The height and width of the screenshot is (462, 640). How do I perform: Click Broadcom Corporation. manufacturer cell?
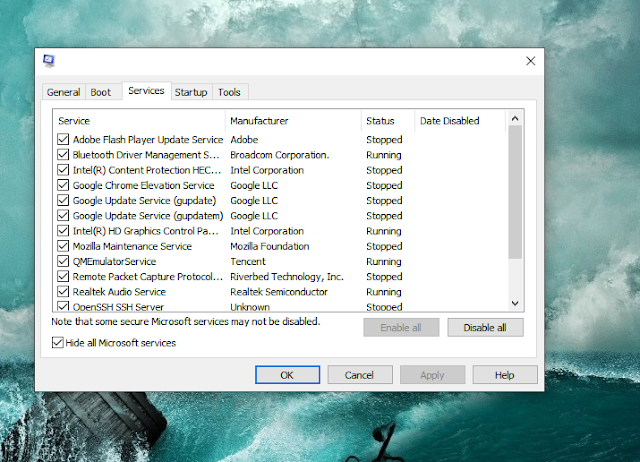[280, 155]
